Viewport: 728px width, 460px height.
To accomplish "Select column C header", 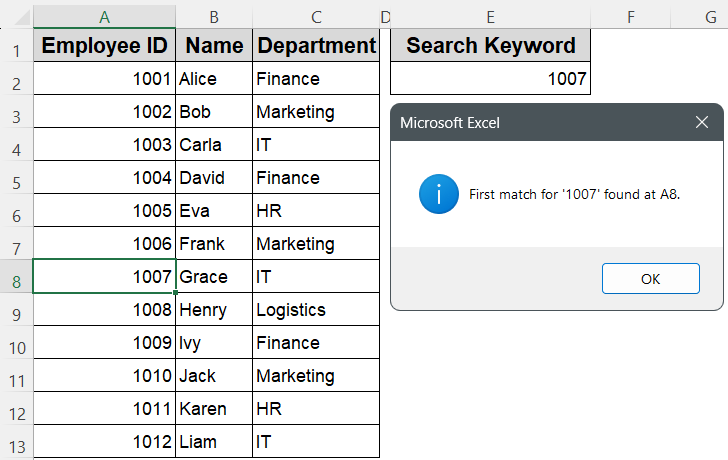I will tap(316, 17).
